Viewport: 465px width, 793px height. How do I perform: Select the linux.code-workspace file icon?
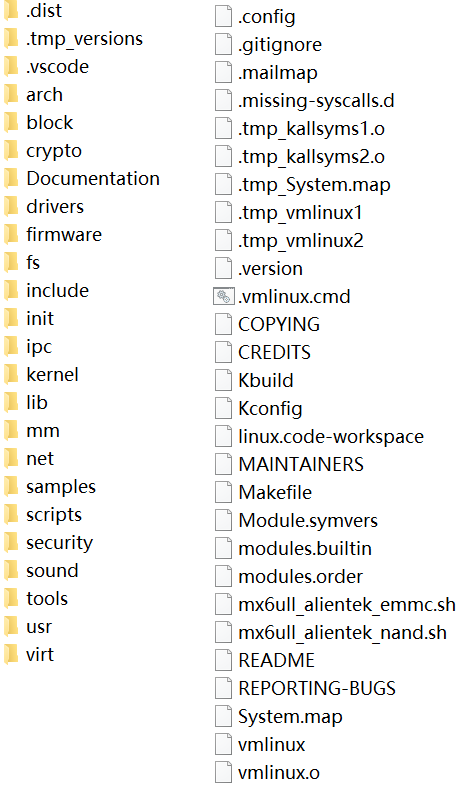[x=223, y=436]
